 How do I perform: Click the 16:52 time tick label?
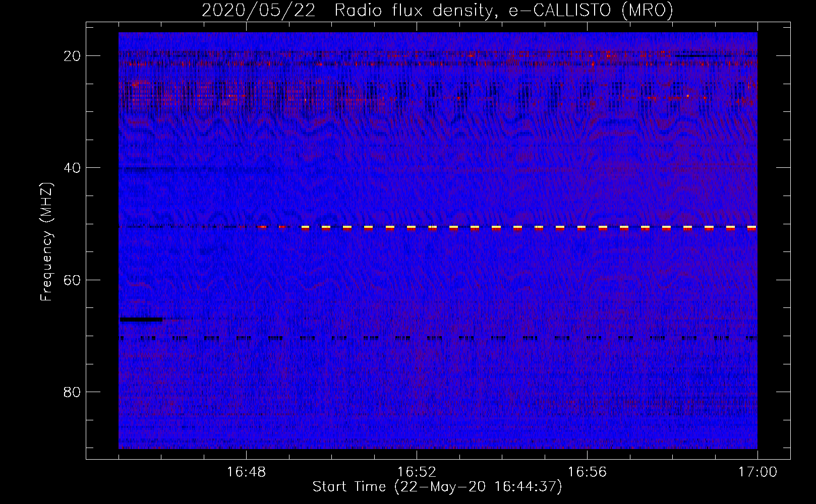pos(417,472)
